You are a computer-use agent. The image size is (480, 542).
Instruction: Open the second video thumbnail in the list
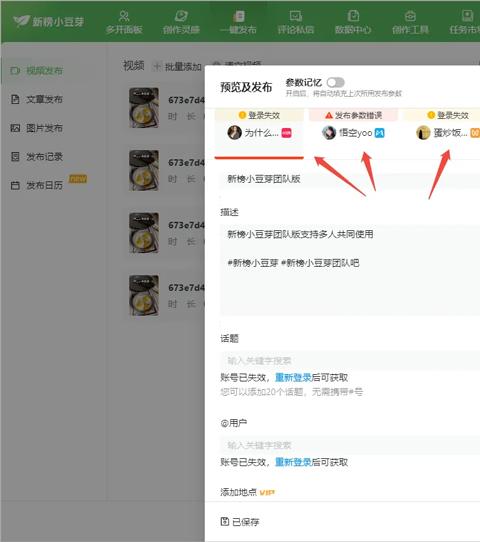coord(144,170)
